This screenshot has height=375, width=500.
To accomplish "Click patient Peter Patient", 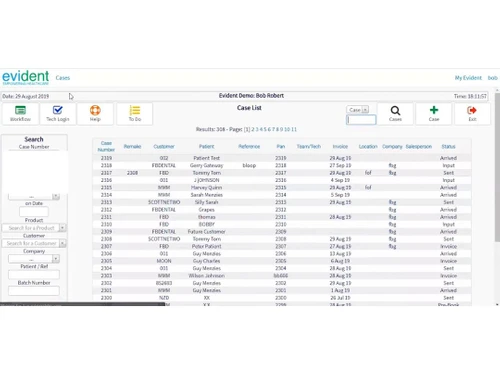I will tap(206, 246).
